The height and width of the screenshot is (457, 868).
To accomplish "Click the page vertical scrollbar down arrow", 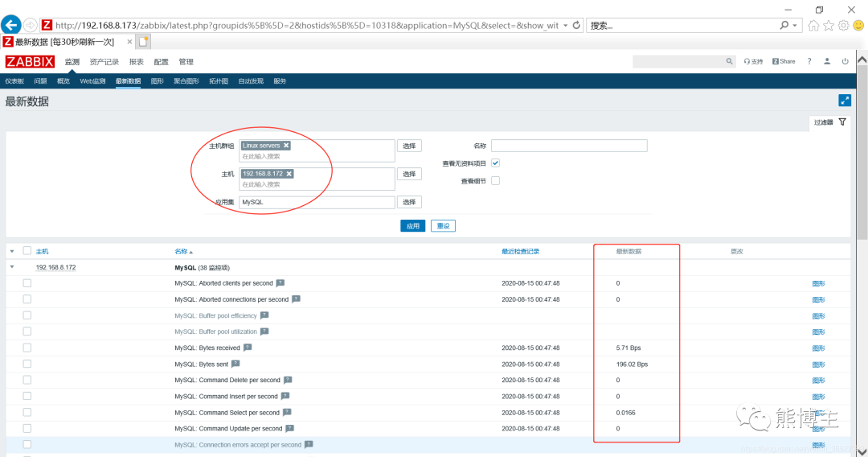I will 862,451.
